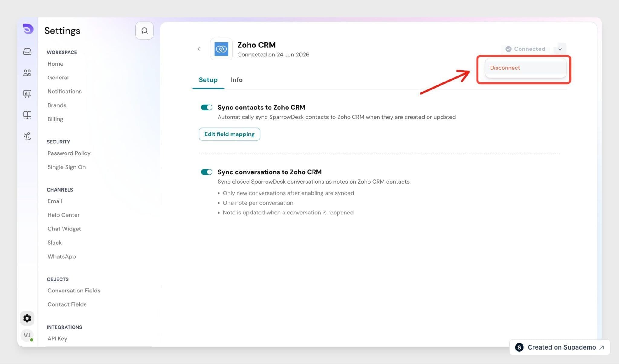
Task: Click the WORKSPACE section heading
Action: tap(62, 52)
